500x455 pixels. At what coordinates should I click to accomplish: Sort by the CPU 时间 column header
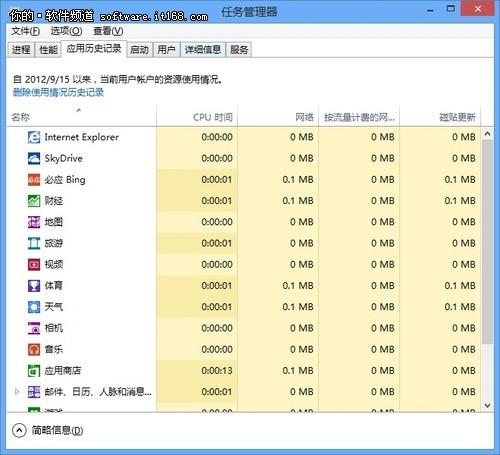[197, 116]
